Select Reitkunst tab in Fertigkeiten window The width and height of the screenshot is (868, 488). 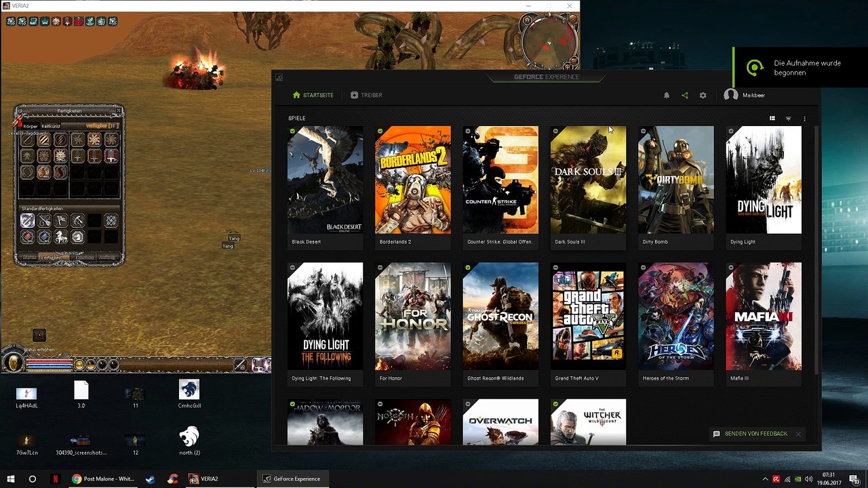click(51, 126)
